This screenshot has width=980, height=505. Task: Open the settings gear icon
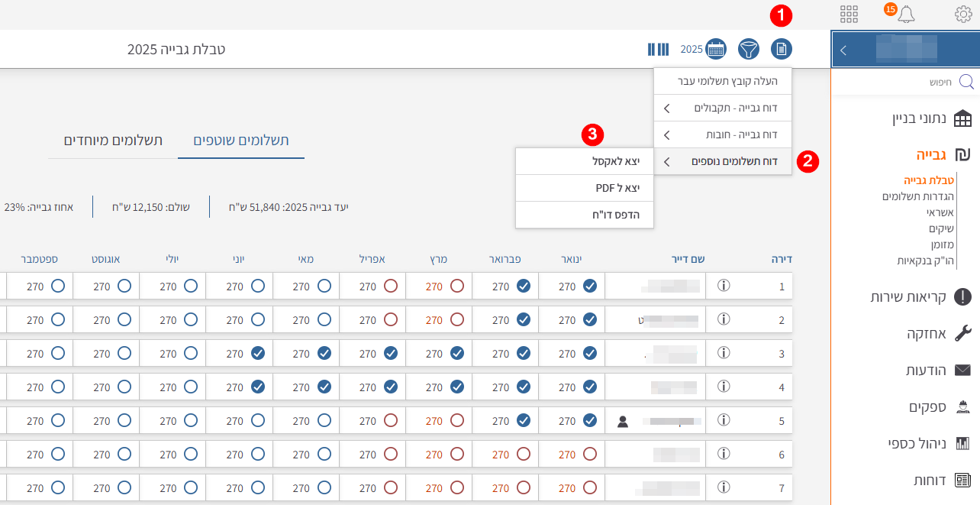963,14
